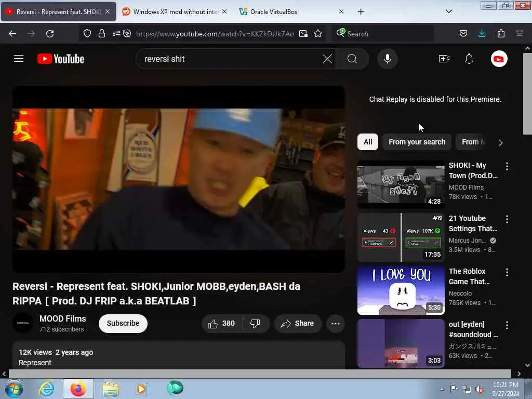Clear the YouTube search query
The width and height of the screenshot is (532, 399).
pos(327,59)
